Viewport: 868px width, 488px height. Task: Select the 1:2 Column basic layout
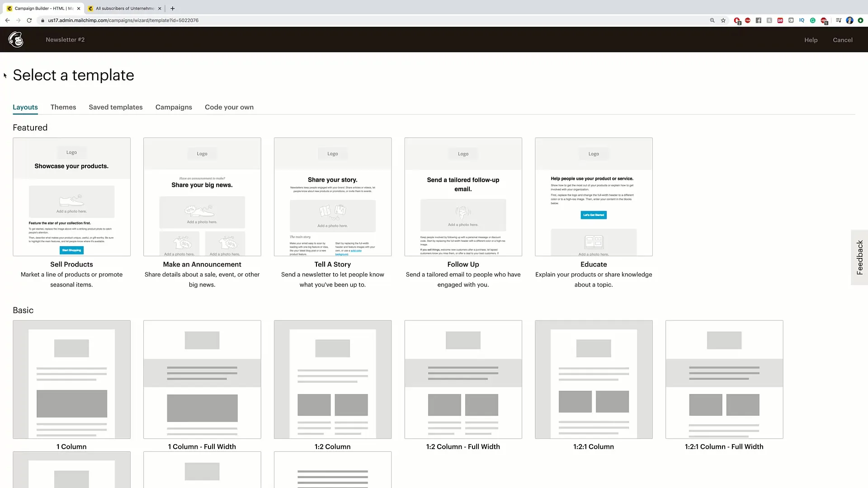(x=333, y=380)
